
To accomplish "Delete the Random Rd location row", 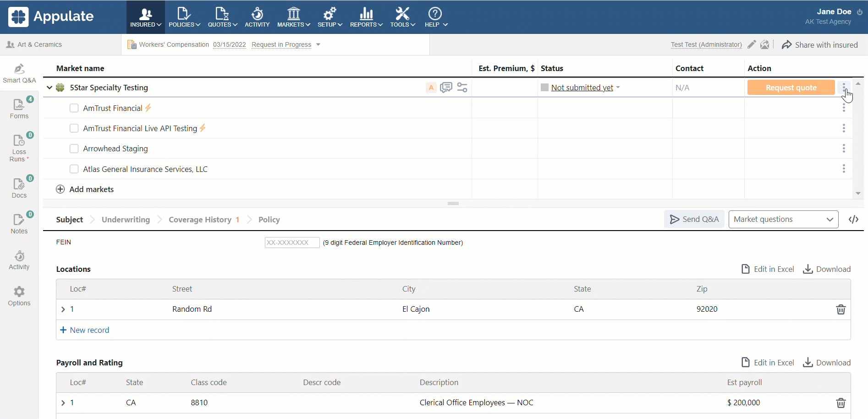I will pyautogui.click(x=841, y=309).
